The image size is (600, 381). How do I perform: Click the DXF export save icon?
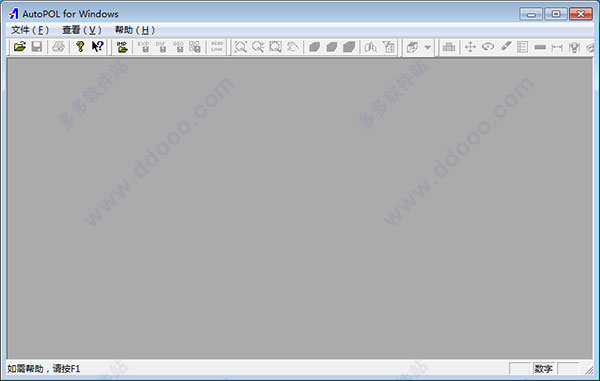(161, 47)
